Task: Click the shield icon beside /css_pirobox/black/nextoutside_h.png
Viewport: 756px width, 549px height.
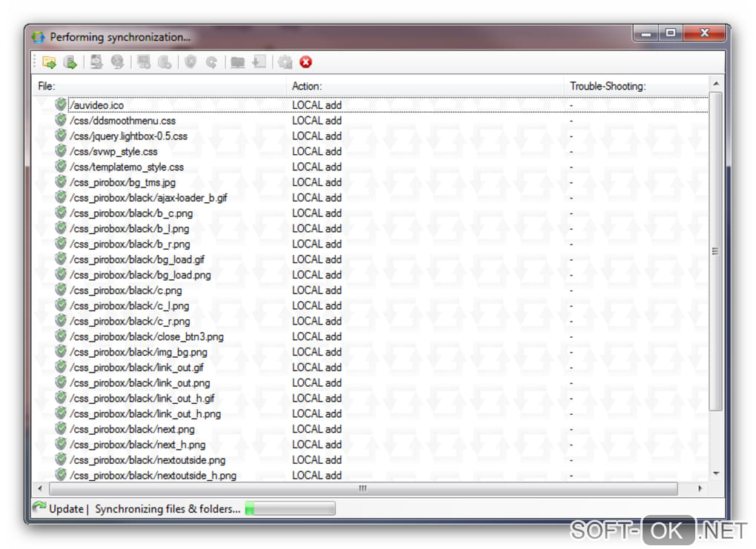Action: point(61,474)
